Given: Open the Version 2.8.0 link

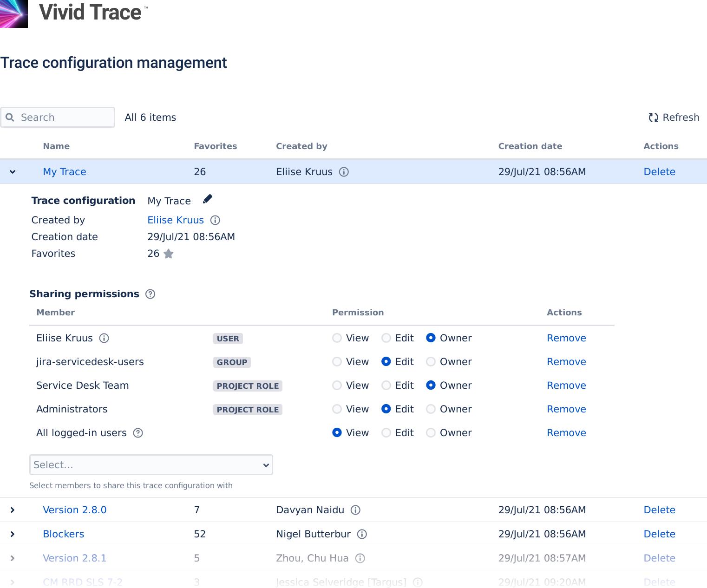Looking at the screenshot, I should pos(75,510).
